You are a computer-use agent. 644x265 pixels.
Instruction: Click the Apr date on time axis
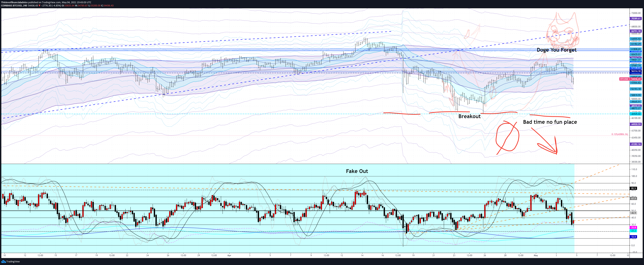tap(229, 255)
